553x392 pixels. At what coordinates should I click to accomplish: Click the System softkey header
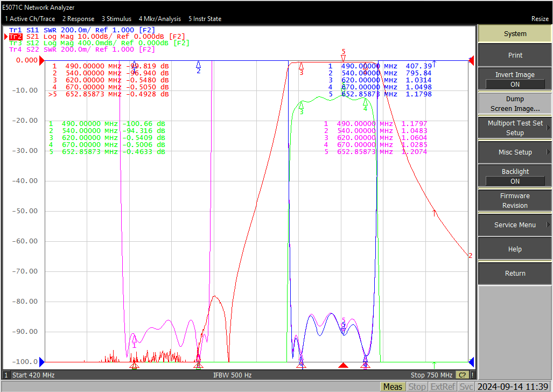(x=515, y=34)
